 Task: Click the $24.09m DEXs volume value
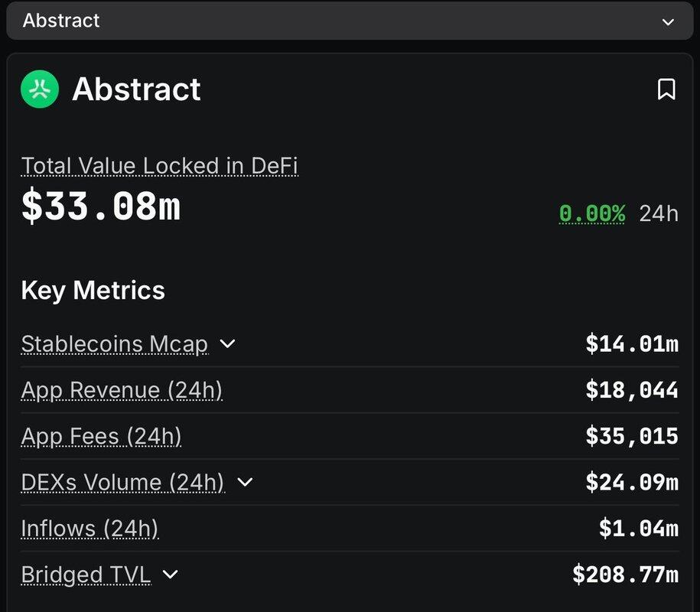(x=631, y=482)
